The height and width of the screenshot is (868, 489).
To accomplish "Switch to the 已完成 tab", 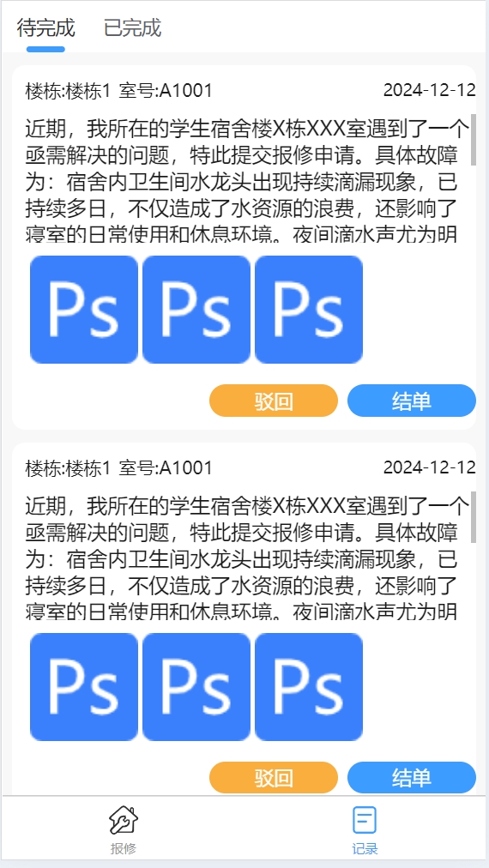I will 132,27.
